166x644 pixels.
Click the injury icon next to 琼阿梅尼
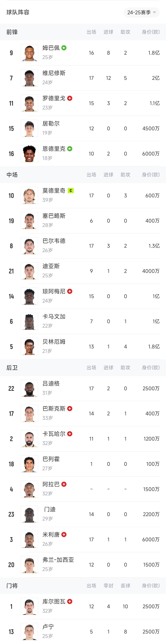(70, 291)
